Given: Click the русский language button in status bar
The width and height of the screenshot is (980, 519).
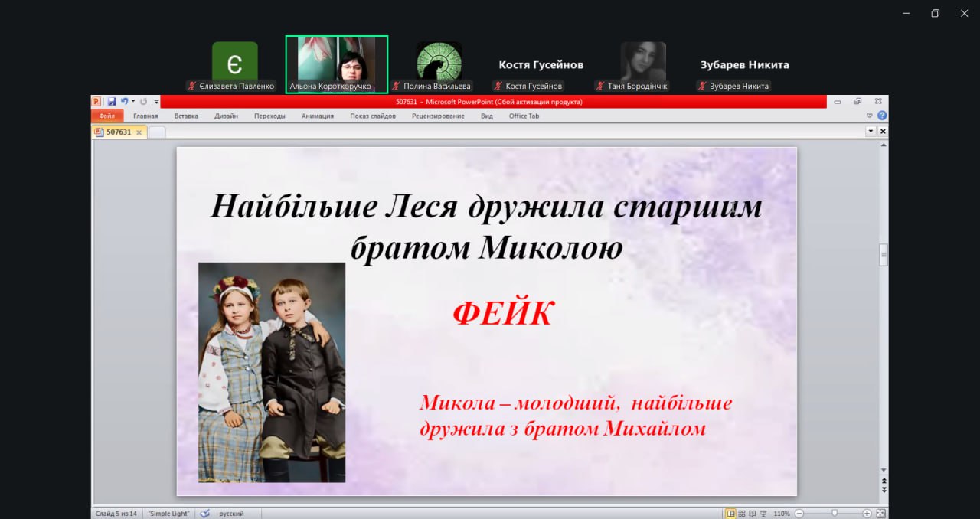Looking at the screenshot, I should [232, 513].
